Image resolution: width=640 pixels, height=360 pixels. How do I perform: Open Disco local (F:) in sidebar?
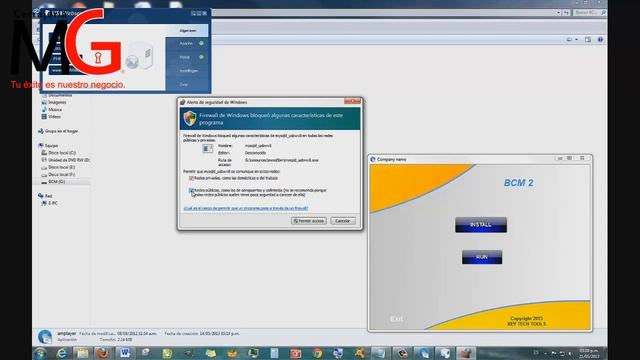[x=58, y=174]
